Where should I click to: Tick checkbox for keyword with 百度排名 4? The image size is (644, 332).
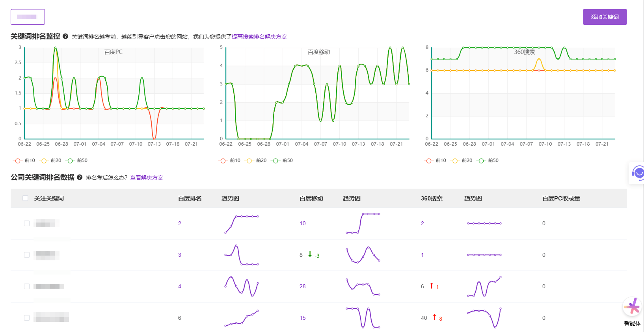[x=27, y=286]
